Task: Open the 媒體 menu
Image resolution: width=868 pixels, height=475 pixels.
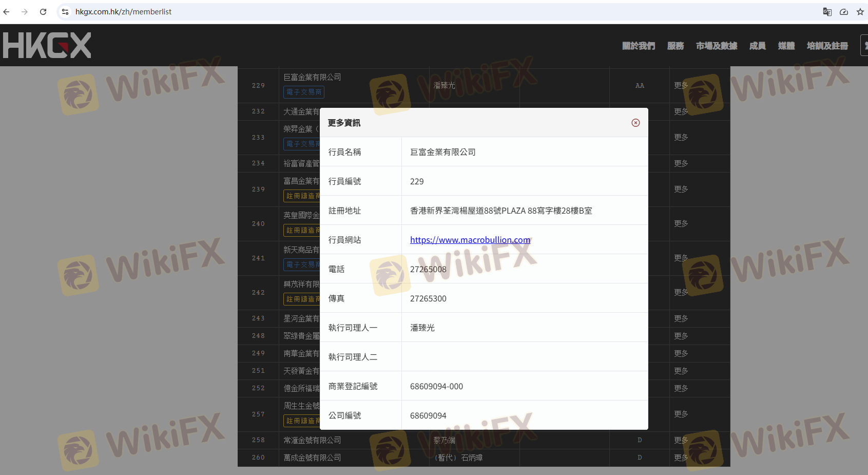Action: [786, 46]
